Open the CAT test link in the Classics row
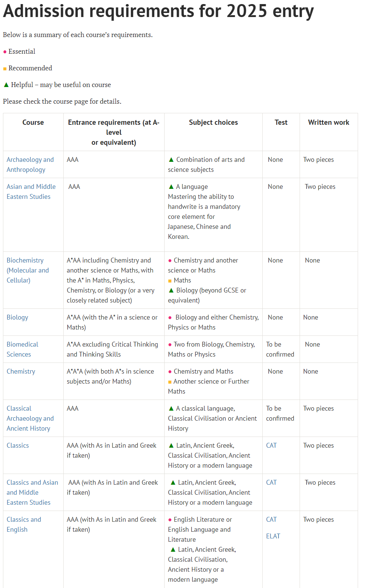 271,445
